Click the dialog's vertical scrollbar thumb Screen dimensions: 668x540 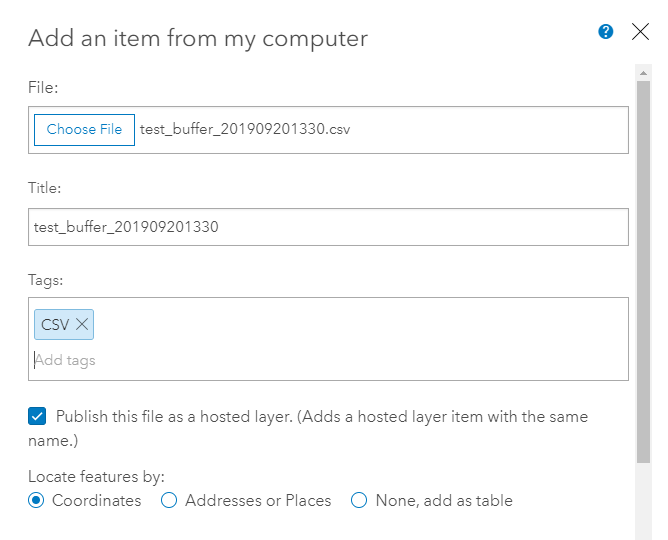pyautogui.click(x=644, y=260)
